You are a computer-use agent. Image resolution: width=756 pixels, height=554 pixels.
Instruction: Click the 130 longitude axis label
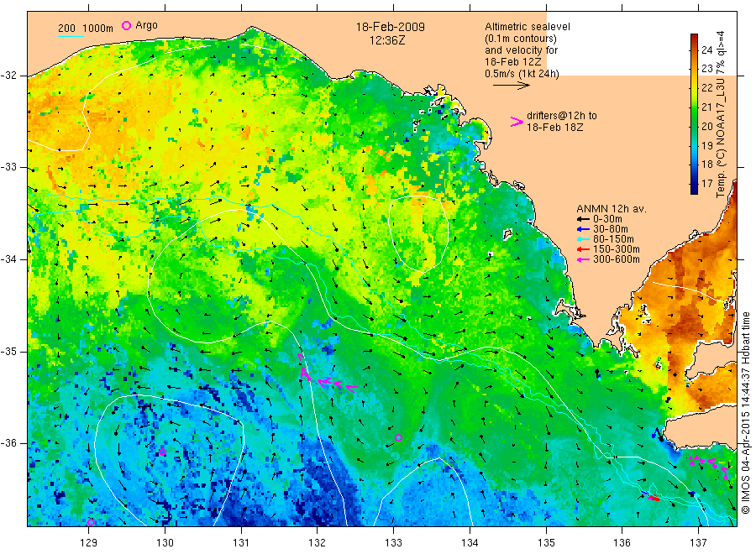[x=165, y=543]
